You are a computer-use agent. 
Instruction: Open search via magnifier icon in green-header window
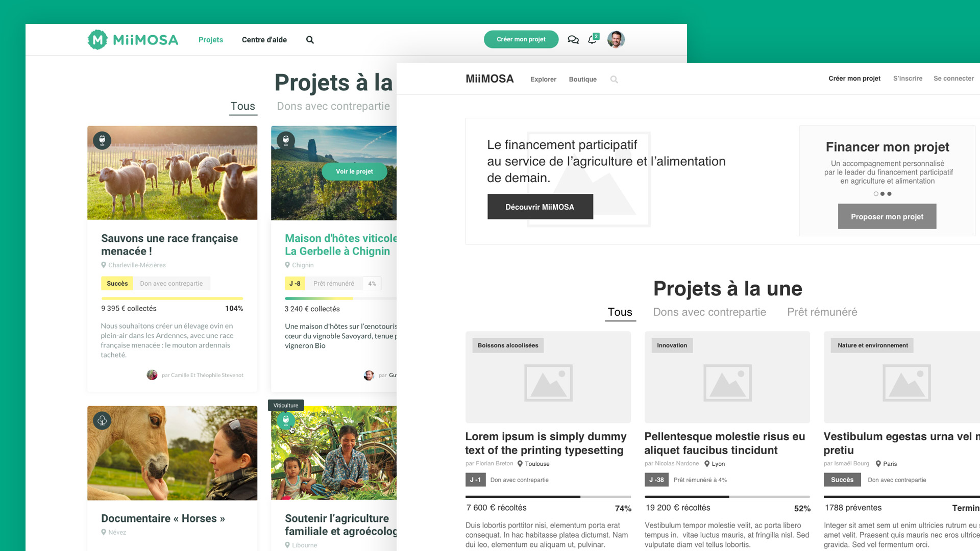[x=310, y=40]
